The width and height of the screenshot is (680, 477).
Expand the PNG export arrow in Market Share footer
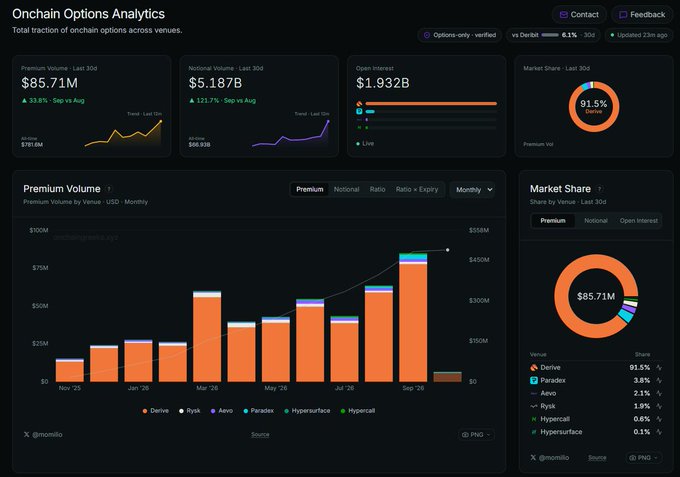click(656, 457)
